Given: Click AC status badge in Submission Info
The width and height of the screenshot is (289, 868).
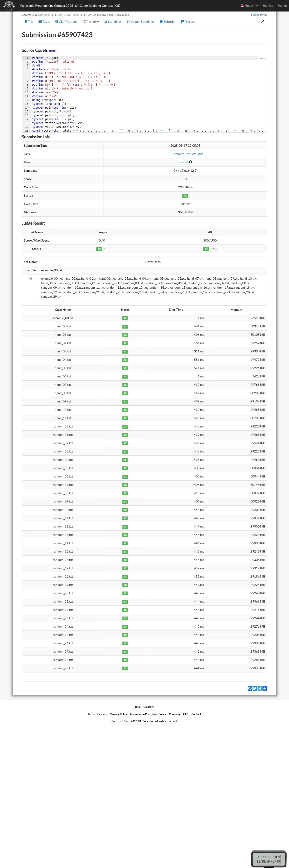Looking at the screenshot, I should point(185,196).
